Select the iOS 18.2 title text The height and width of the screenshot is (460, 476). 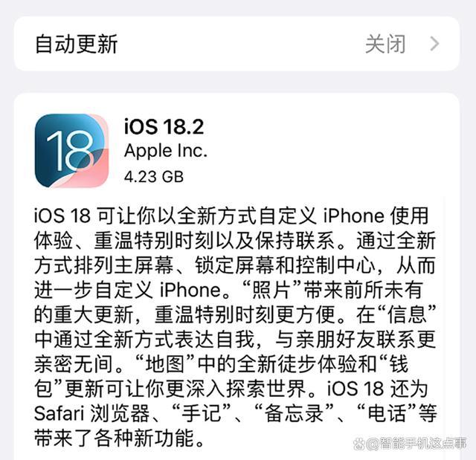coord(164,126)
